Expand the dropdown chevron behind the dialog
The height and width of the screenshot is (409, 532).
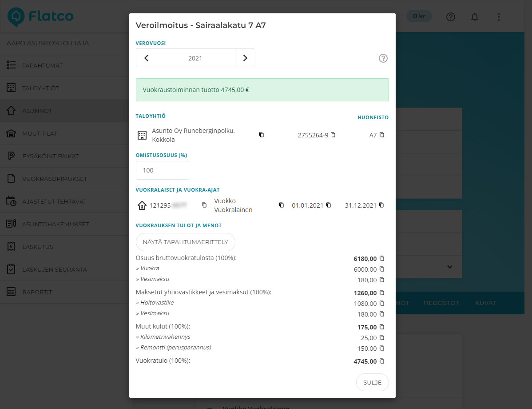pyautogui.click(x=449, y=267)
